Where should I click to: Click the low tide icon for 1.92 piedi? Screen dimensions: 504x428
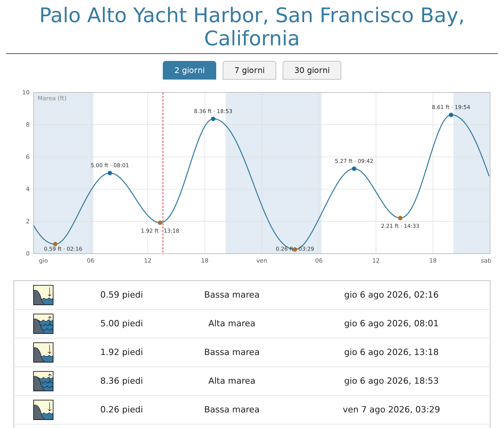43,352
